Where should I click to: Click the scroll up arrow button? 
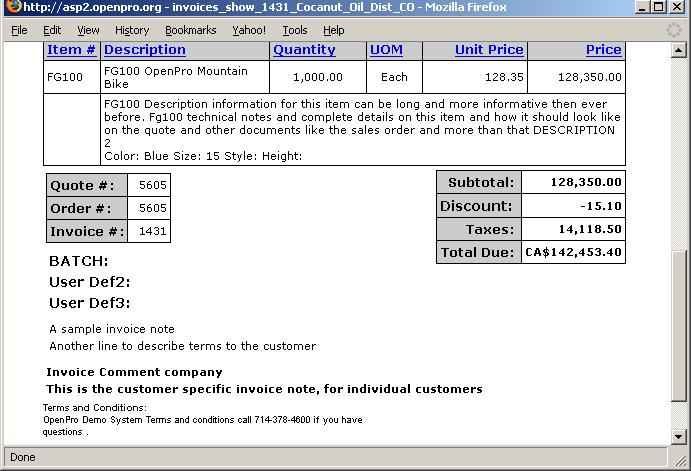pos(680,50)
